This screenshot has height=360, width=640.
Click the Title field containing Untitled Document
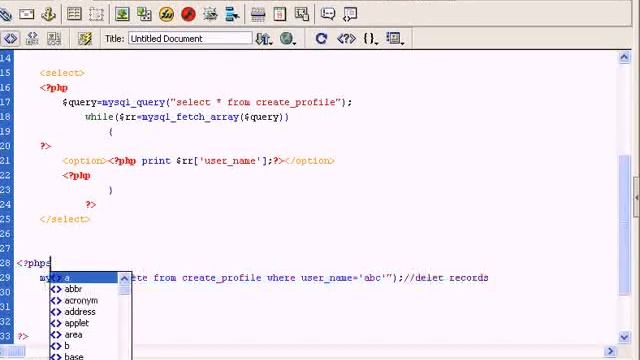[x=190, y=38]
